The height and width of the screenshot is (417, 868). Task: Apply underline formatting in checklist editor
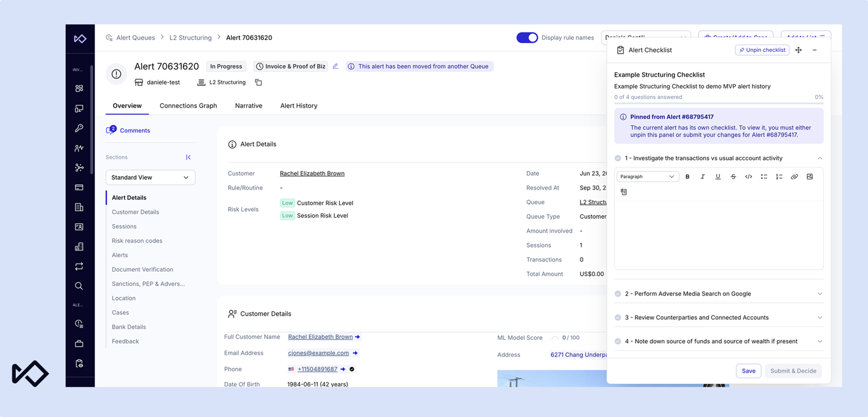[x=718, y=176]
